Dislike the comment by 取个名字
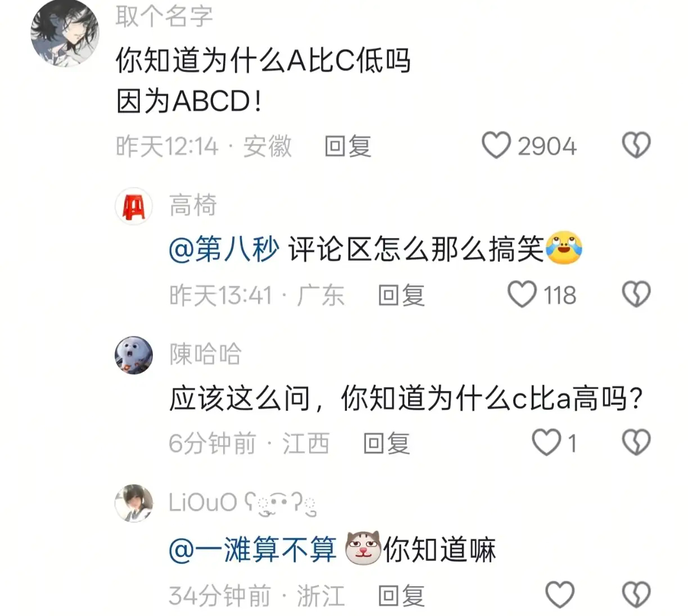Screen dimensions: 688x616 pyautogui.click(x=636, y=146)
